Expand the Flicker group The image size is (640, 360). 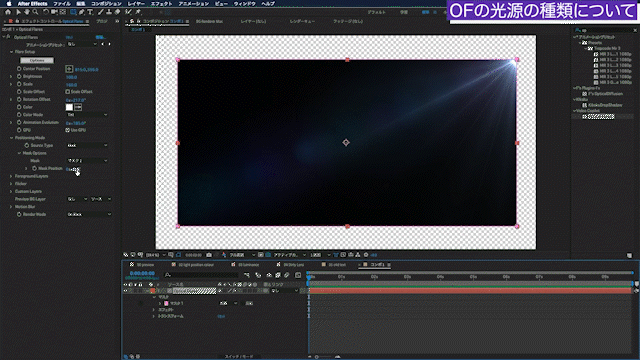click(11, 184)
